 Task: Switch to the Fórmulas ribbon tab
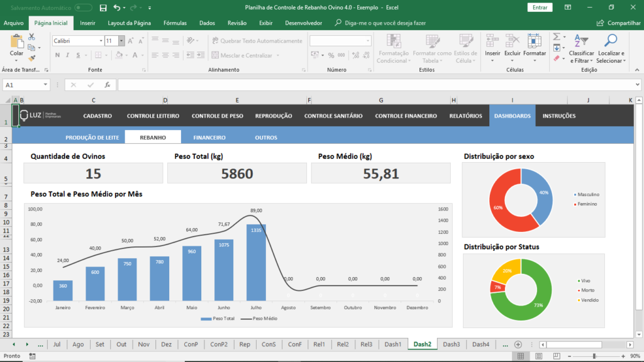pos(175,23)
